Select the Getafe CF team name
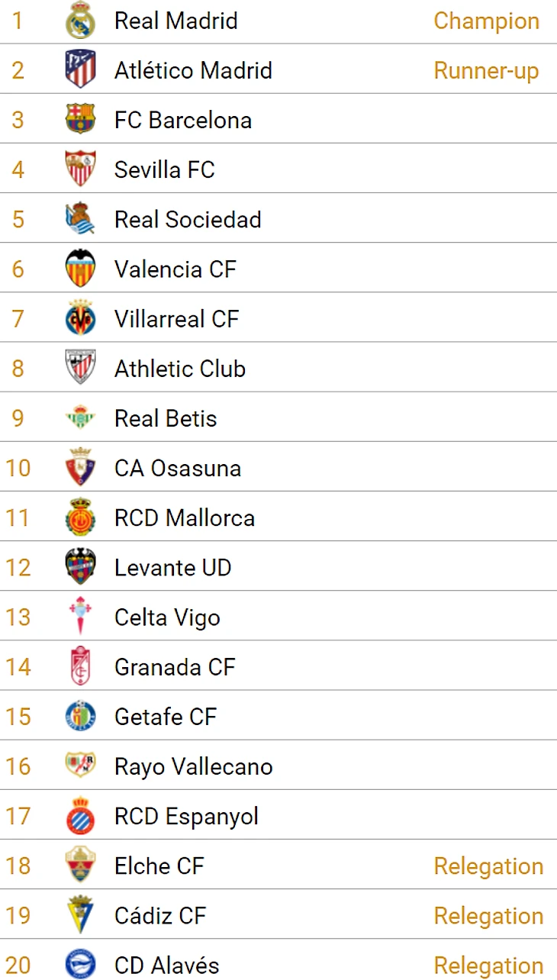 click(x=166, y=717)
